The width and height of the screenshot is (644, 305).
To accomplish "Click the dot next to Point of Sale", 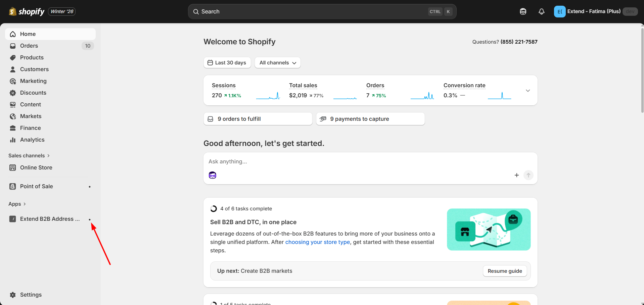I will 90,187.
